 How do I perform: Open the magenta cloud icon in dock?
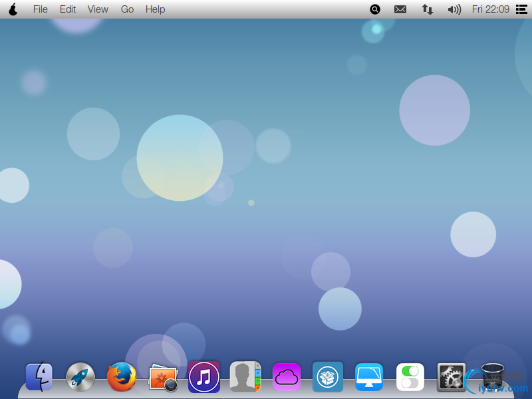(x=287, y=376)
